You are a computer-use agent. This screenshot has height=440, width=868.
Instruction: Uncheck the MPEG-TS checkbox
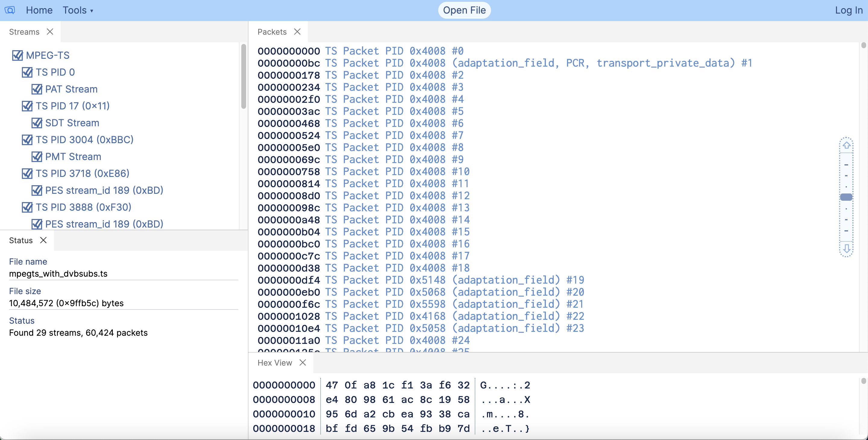(18, 55)
